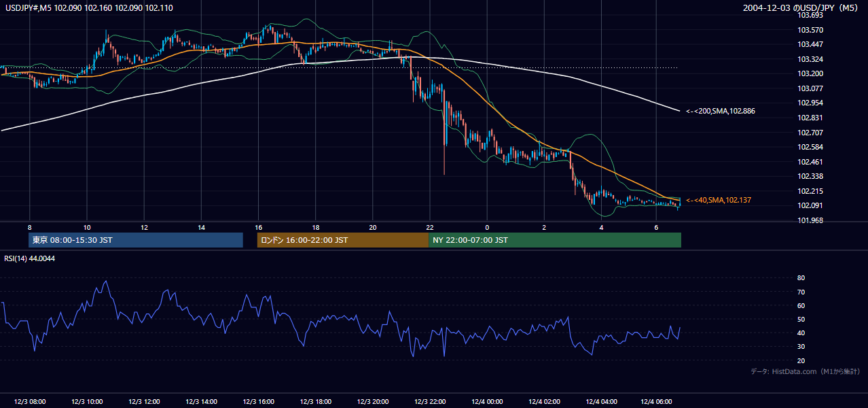Click hour label 10 under price chart
The image size is (868, 408).
87,226
